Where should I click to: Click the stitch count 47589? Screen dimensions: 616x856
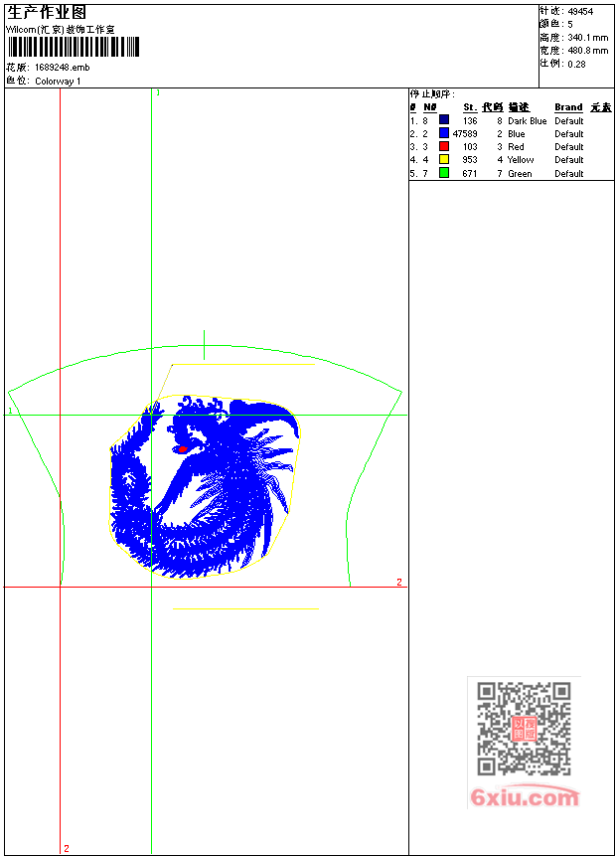click(465, 134)
